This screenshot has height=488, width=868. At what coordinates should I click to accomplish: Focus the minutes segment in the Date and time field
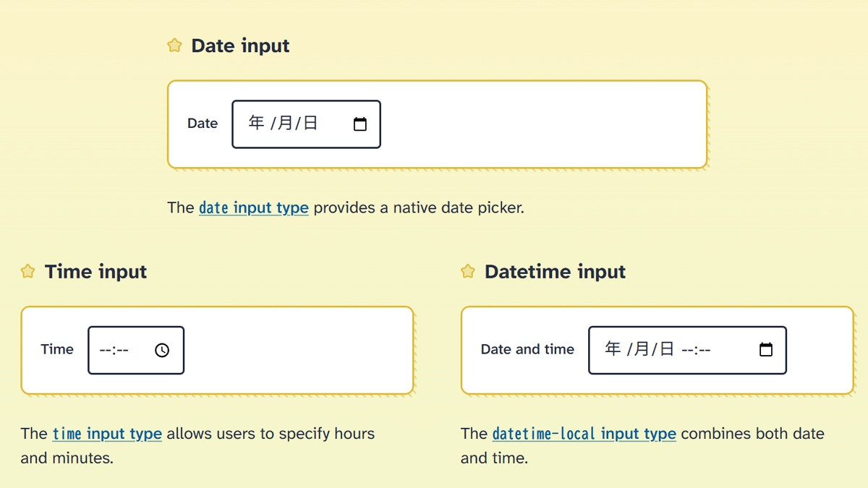[705, 350]
